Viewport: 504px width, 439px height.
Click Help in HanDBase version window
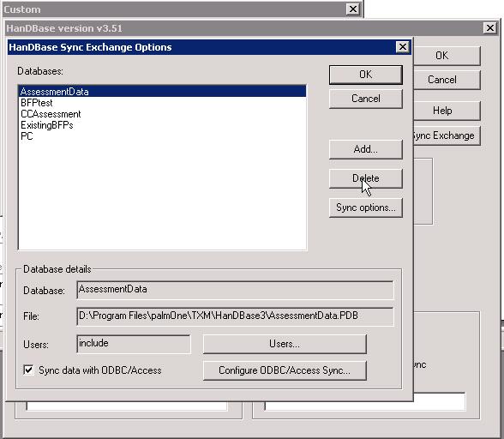[x=447, y=111]
